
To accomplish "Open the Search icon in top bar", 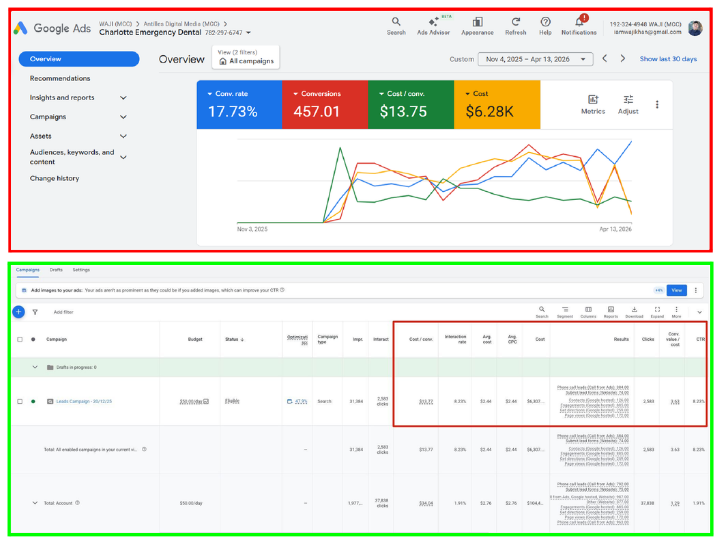I will point(396,22).
